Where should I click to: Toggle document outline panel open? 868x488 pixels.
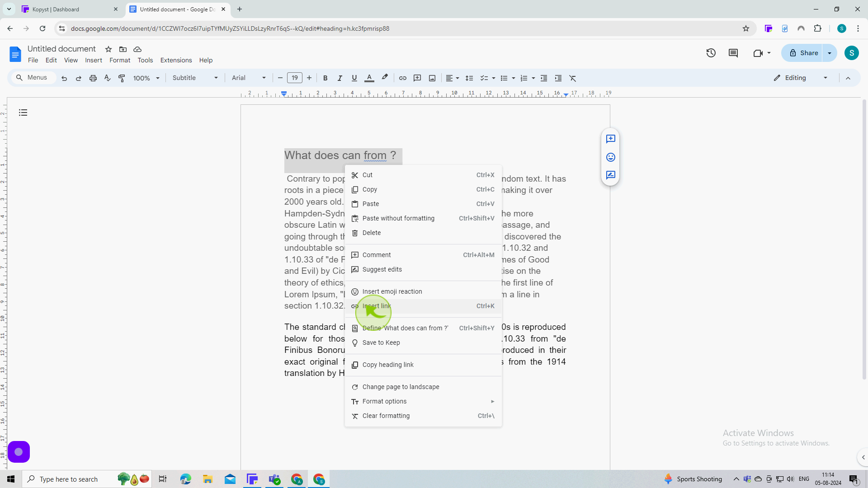coord(23,113)
